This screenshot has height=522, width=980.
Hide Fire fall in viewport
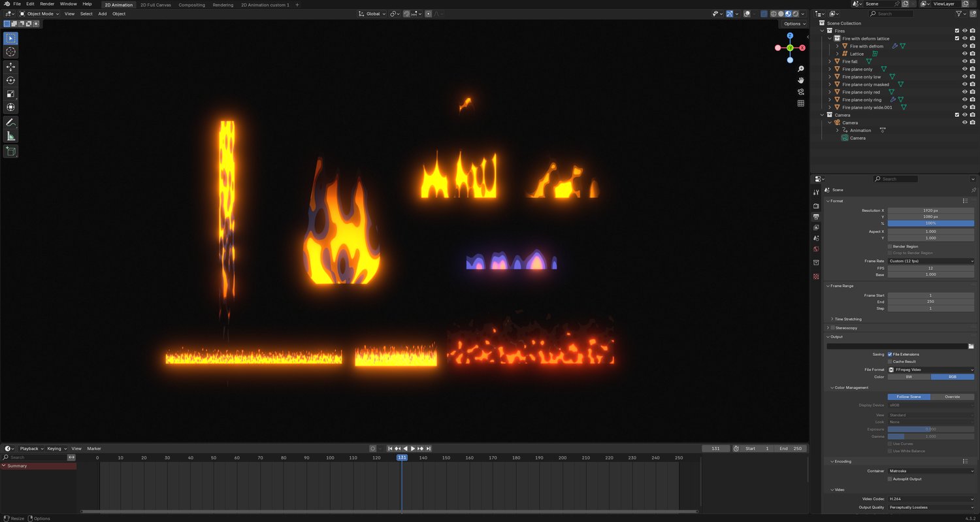click(965, 61)
